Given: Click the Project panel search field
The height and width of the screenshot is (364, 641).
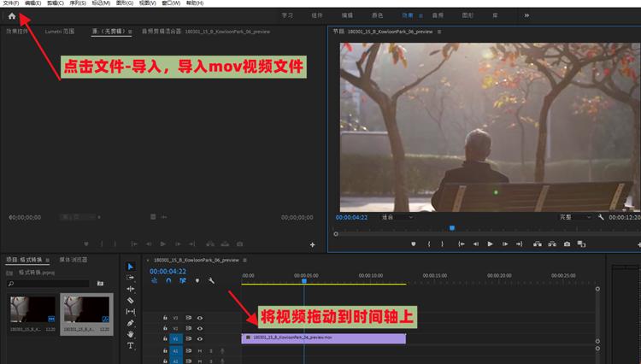Looking at the screenshot, I should 48,283.
